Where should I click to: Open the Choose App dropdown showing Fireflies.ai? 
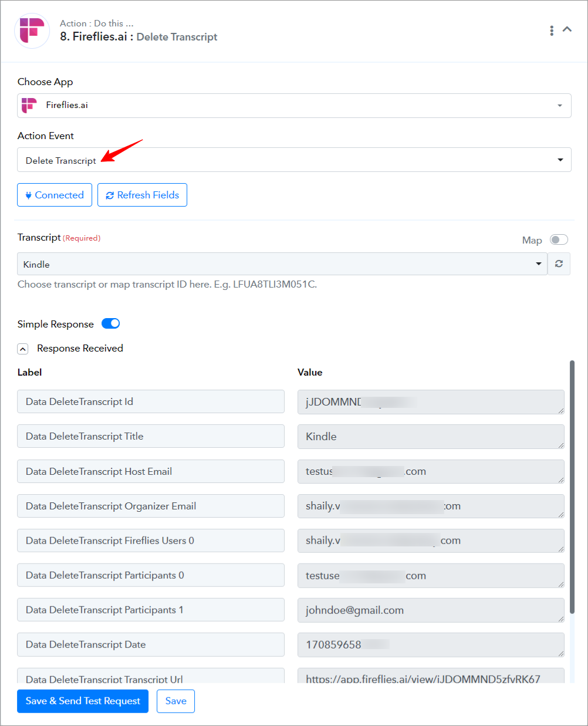point(294,106)
